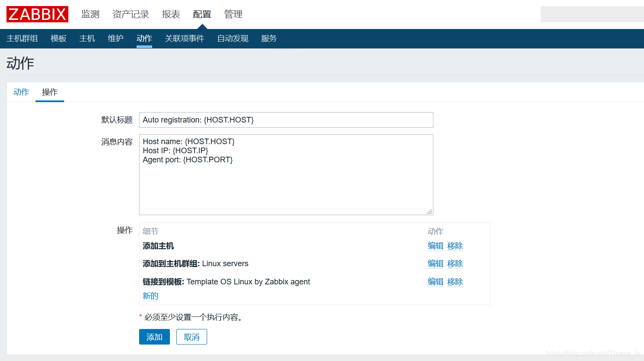Go to 主机 submenu

[x=87, y=39]
